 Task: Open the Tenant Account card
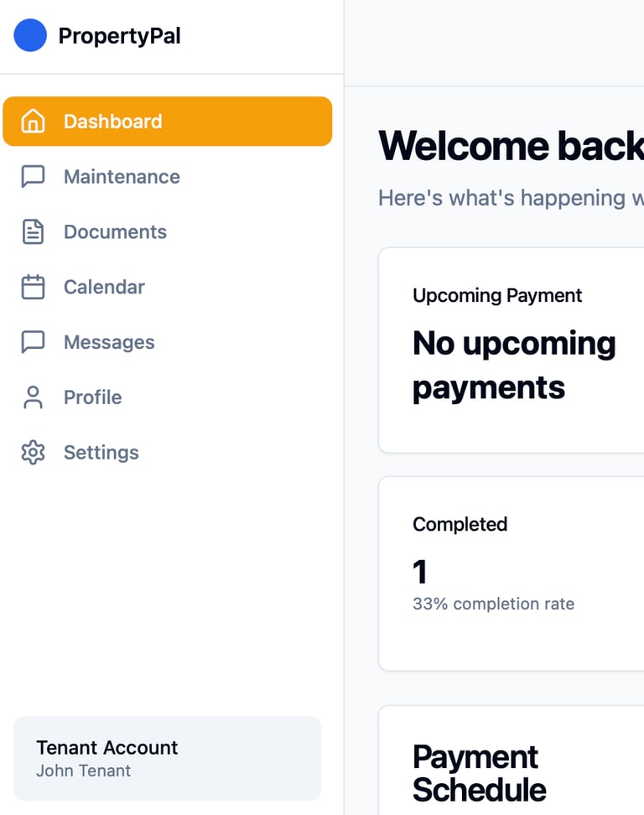point(168,758)
